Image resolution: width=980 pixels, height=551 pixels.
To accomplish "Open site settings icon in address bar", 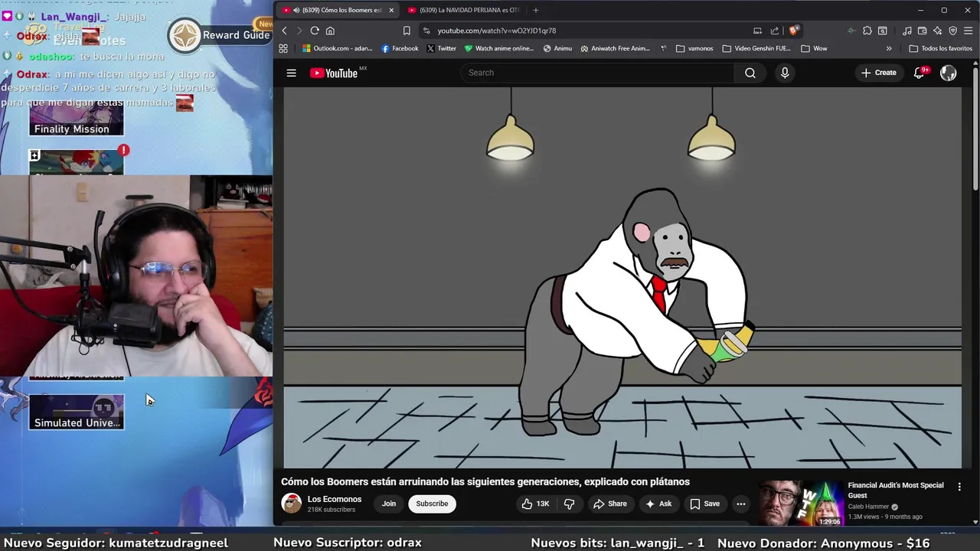I will pyautogui.click(x=426, y=31).
